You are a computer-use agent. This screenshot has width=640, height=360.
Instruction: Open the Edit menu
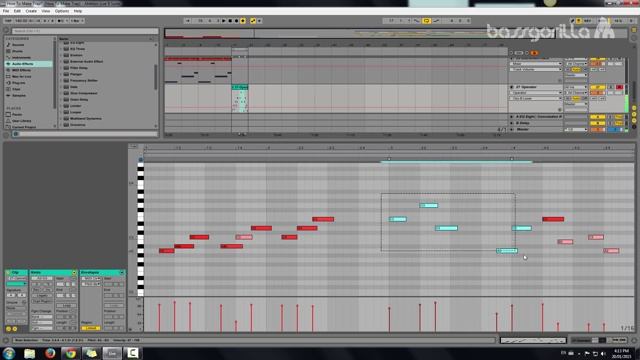[17, 11]
